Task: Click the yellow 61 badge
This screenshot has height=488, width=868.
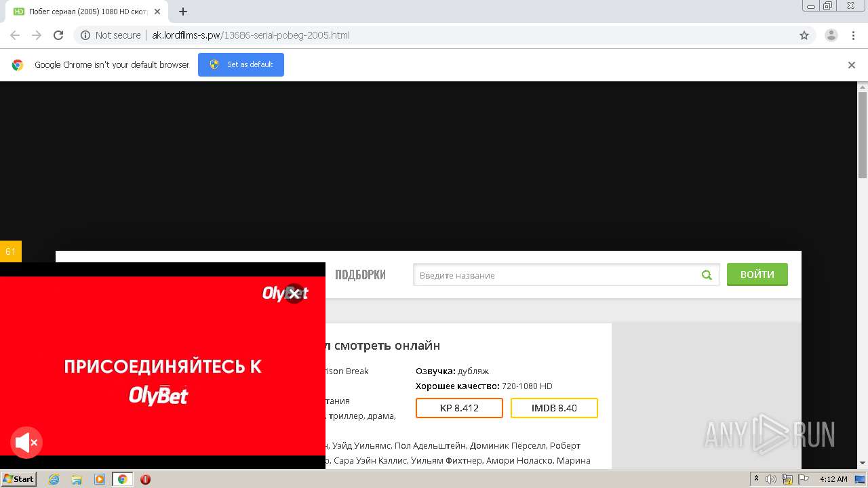Action: tap(11, 251)
